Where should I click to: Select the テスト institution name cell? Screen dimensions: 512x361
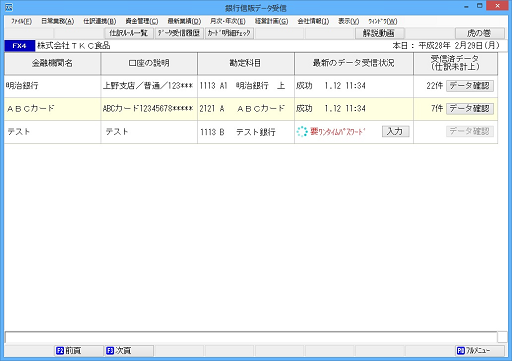click(52, 132)
